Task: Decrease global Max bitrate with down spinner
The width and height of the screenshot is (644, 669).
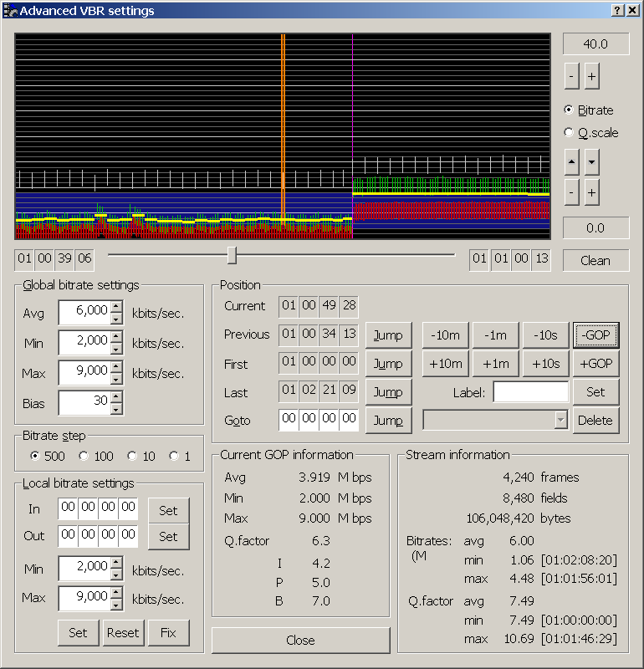Action: pyautogui.click(x=116, y=379)
